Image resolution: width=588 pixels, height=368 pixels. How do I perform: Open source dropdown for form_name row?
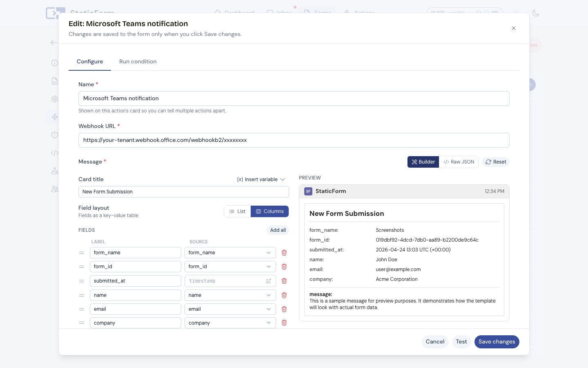(x=230, y=253)
